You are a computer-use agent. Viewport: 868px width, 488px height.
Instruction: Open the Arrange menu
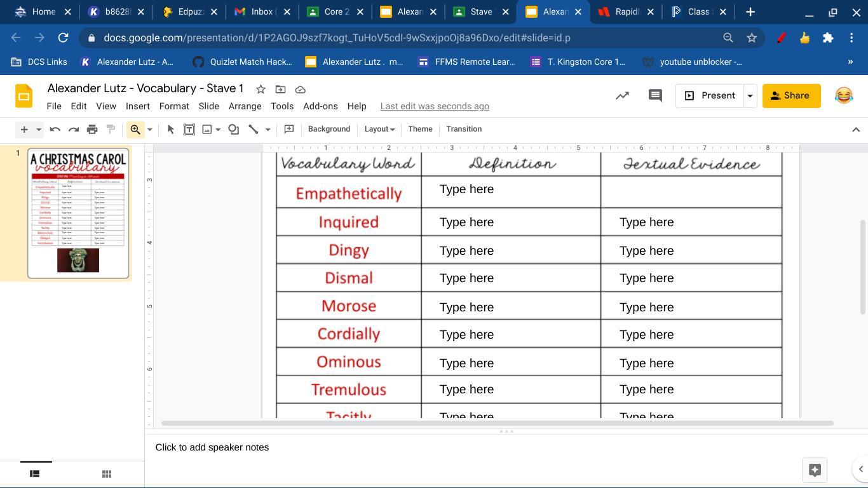pos(245,106)
